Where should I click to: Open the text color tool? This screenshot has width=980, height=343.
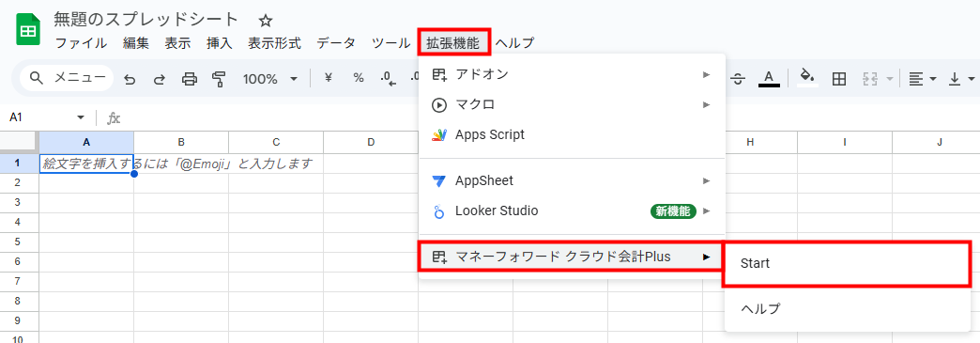(769, 79)
